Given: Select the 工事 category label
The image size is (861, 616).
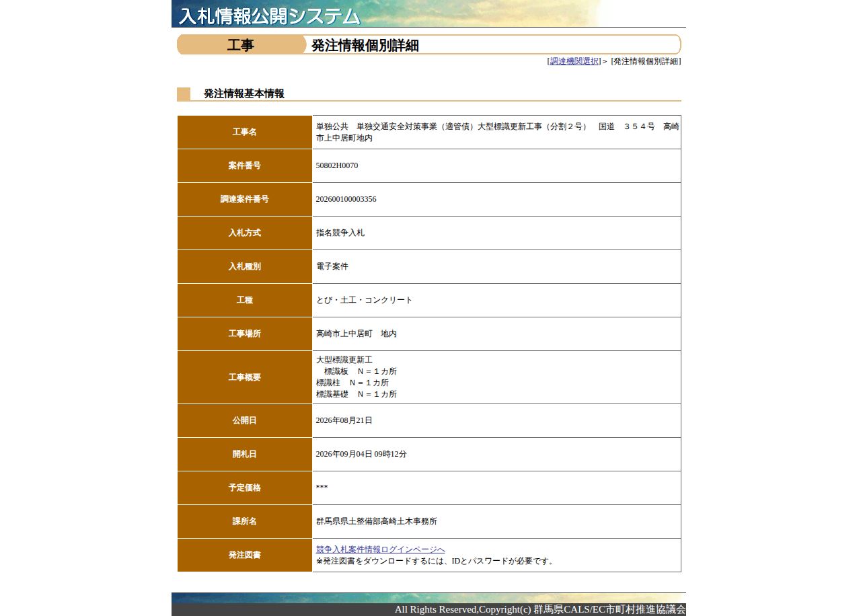Looking at the screenshot, I should pyautogui.click(x=240, y=45).
